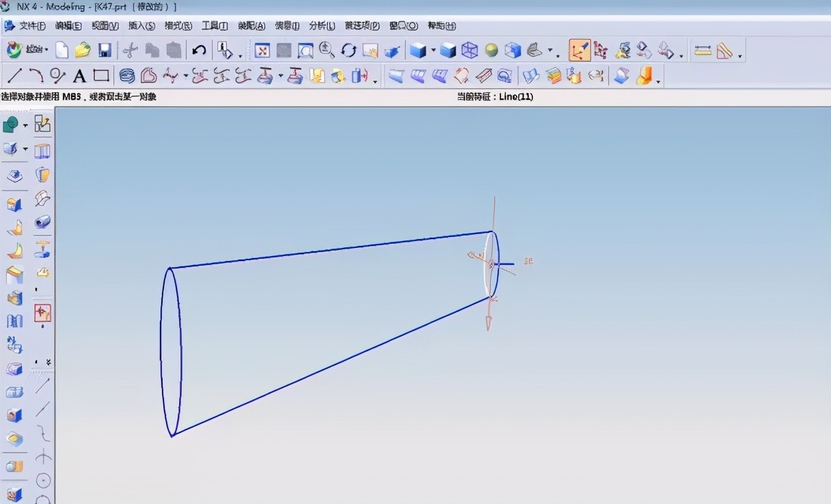Choose the Rectangle curve tool
The image size is (831, 504).
click(101, 75)
